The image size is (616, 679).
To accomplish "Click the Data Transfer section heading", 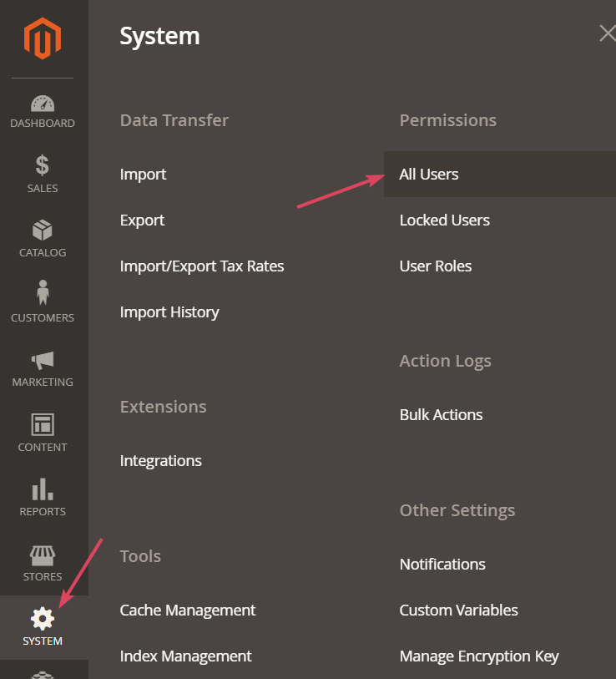I will click(174, 120).
